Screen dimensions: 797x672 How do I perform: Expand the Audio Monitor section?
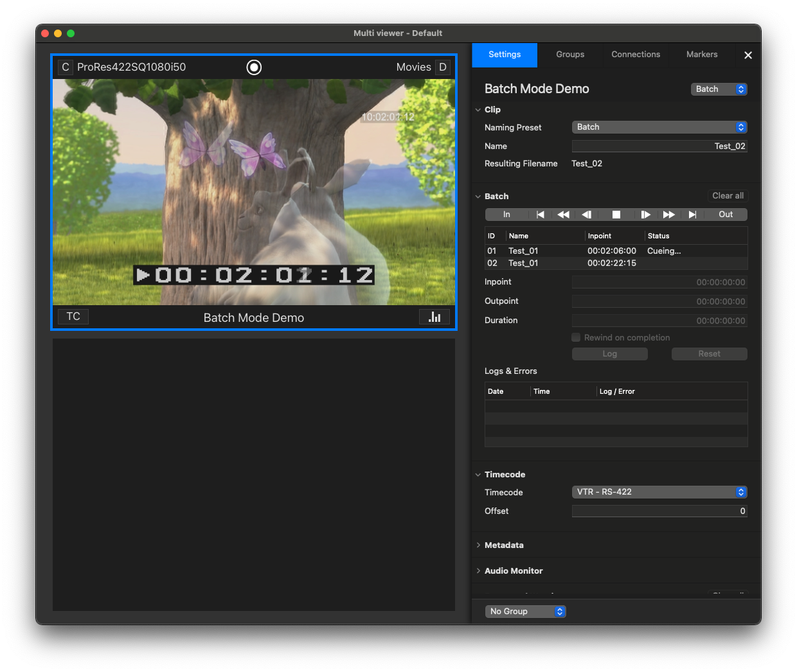point(478,571)
